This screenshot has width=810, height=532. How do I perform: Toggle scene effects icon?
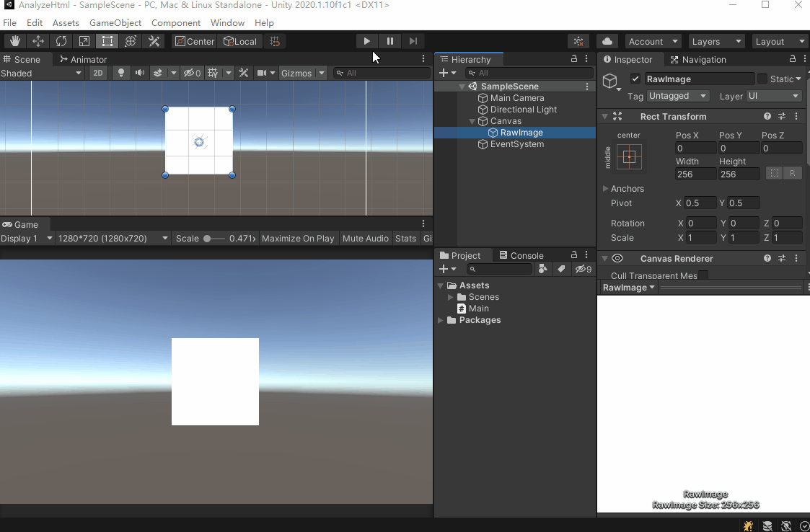tap(158, 73)
